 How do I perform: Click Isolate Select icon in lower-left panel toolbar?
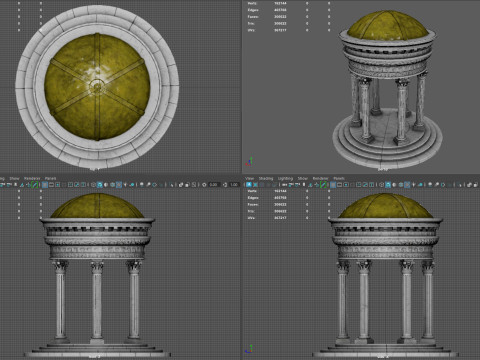click(172, 184)
